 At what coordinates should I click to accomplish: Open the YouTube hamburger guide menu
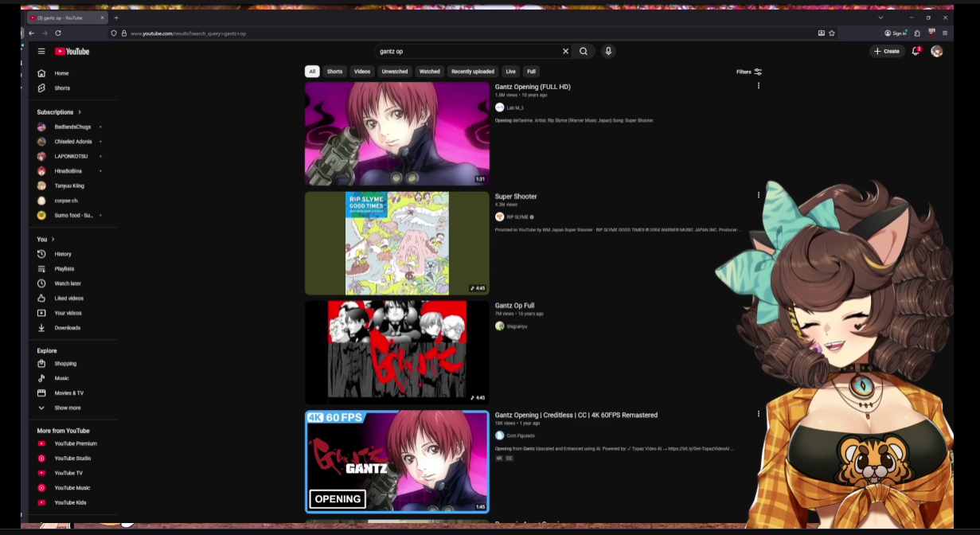41,51
